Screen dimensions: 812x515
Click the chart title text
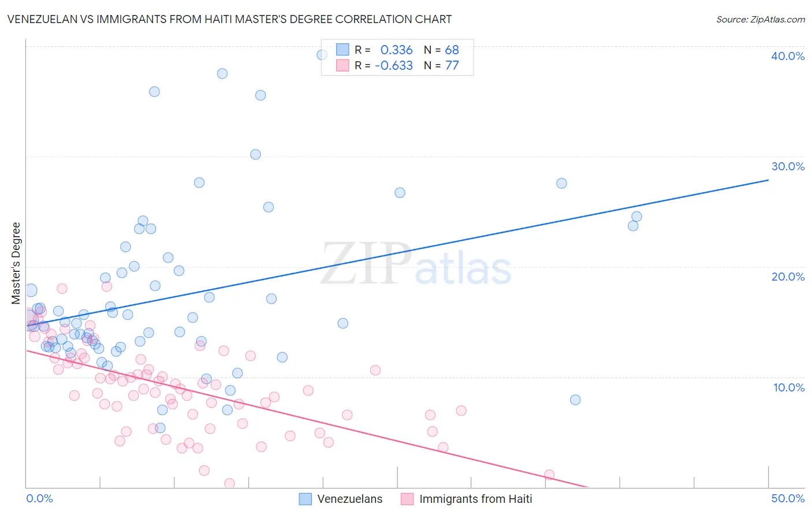point(229,19)
